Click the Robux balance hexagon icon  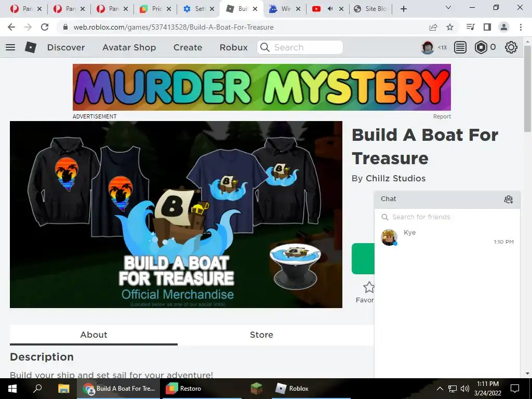point(481,47)
